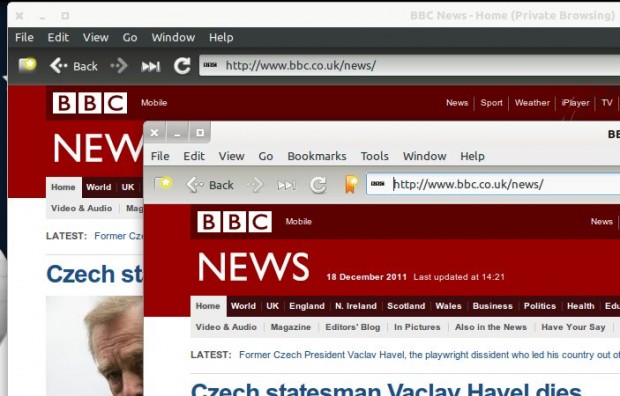
Task: Open the Bookmarks menu
Action: click(317, 156)
